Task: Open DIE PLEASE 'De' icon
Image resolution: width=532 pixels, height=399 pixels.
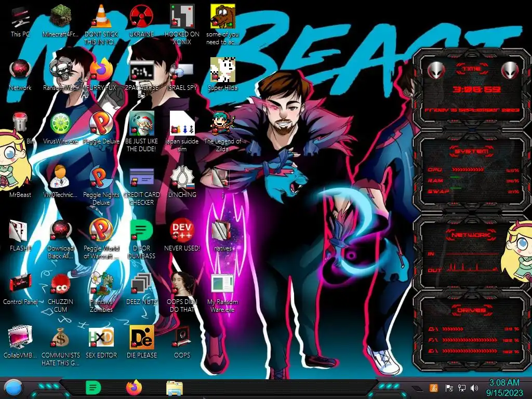Action: 141,337
